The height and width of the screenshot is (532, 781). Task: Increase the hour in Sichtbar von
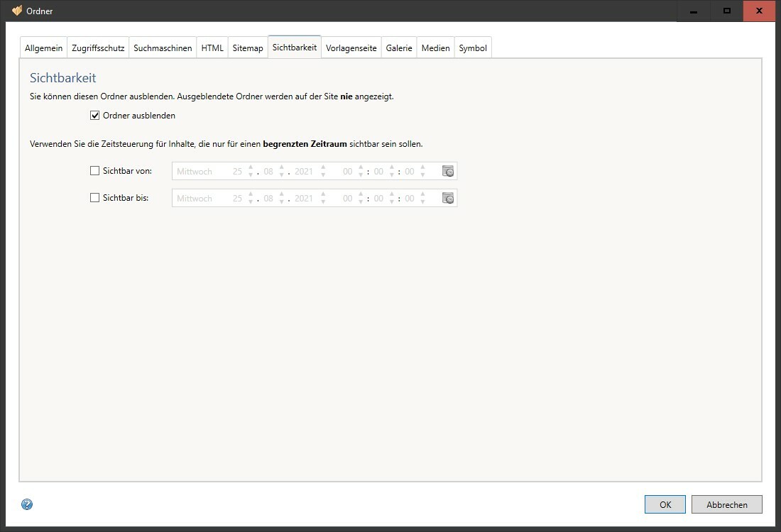361,167
